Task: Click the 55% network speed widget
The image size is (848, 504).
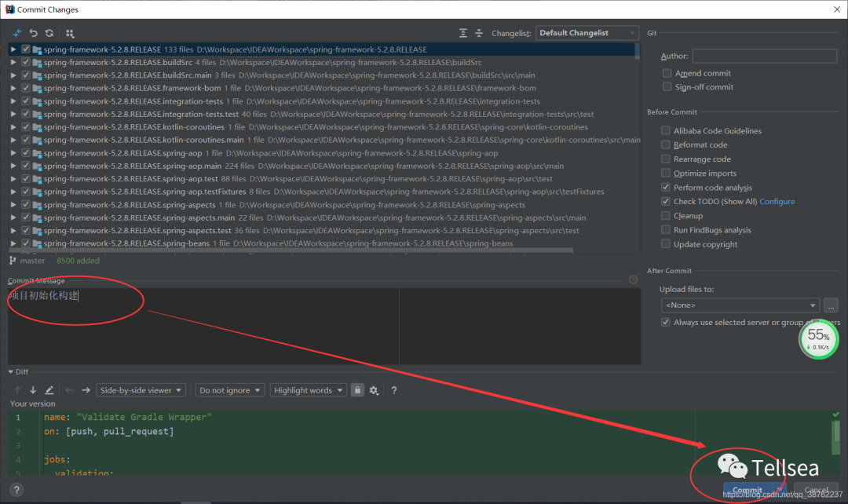Action: [819, 339]
